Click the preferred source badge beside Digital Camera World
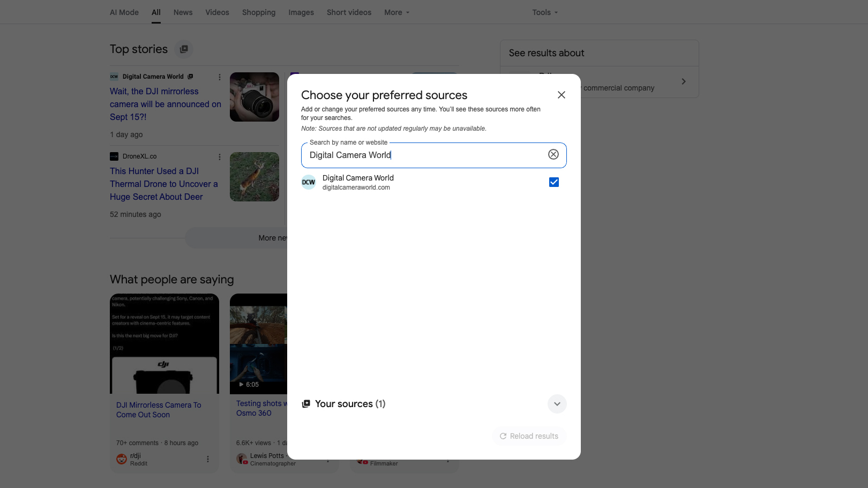 tap(190, 77)
